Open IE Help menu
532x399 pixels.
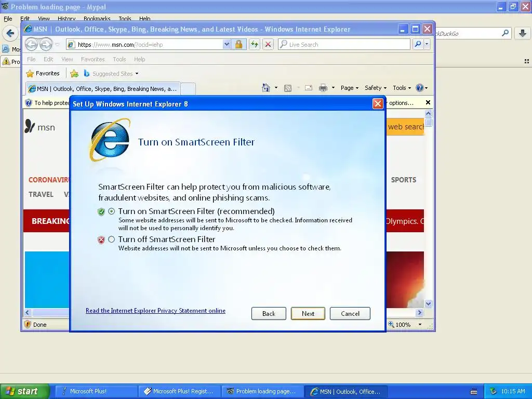(139, 59)
